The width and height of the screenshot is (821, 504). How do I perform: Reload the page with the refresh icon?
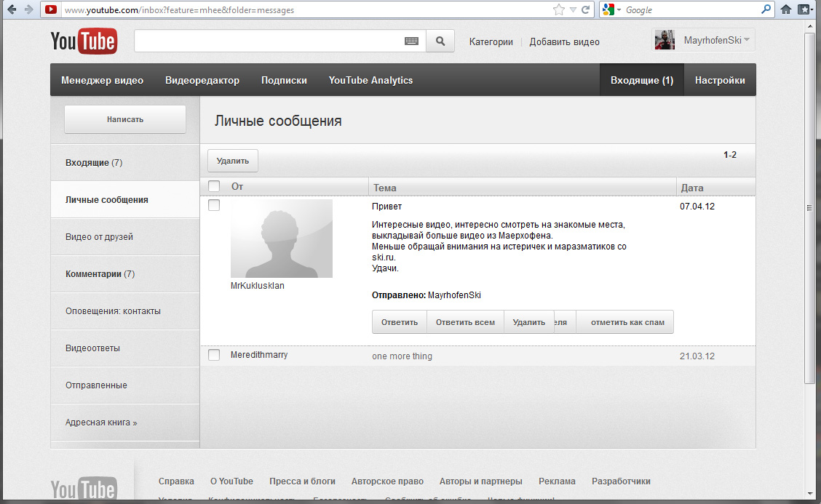[x=586, y=9]
